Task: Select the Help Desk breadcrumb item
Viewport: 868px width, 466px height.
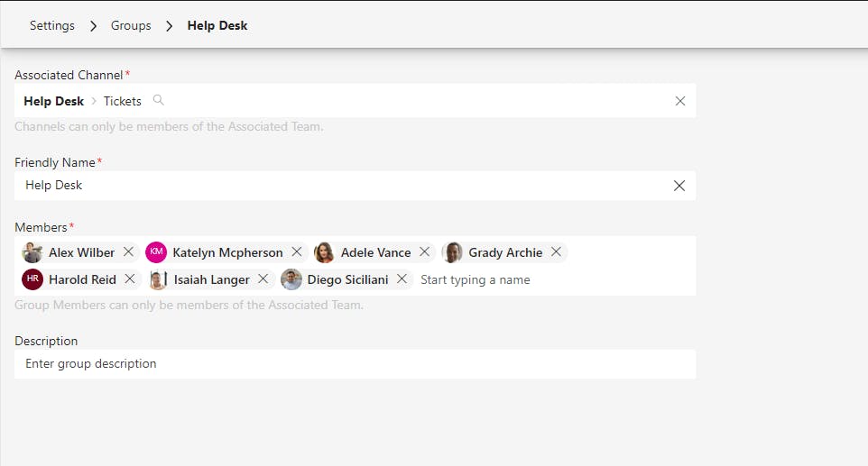Action: pyautogui.click(x=217, y=25)
